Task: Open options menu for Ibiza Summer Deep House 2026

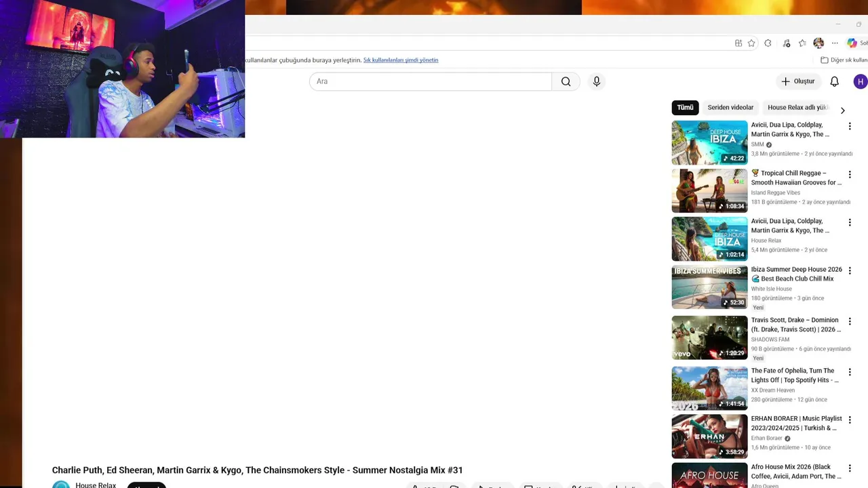Action: pos(850,271)
